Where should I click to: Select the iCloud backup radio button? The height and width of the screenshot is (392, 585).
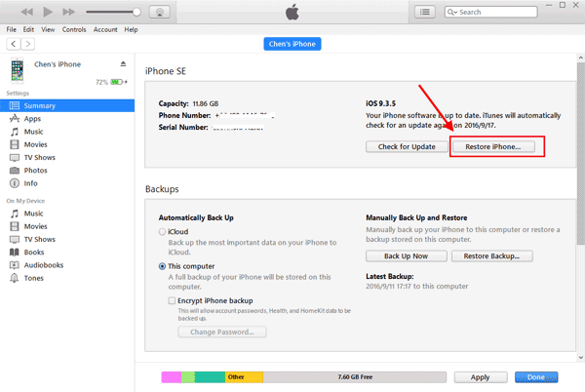tap(162, 232)
